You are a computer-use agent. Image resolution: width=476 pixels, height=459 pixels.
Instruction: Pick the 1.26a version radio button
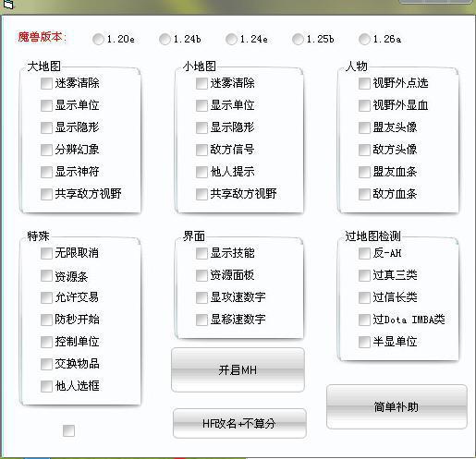click(x=364, y=39)
